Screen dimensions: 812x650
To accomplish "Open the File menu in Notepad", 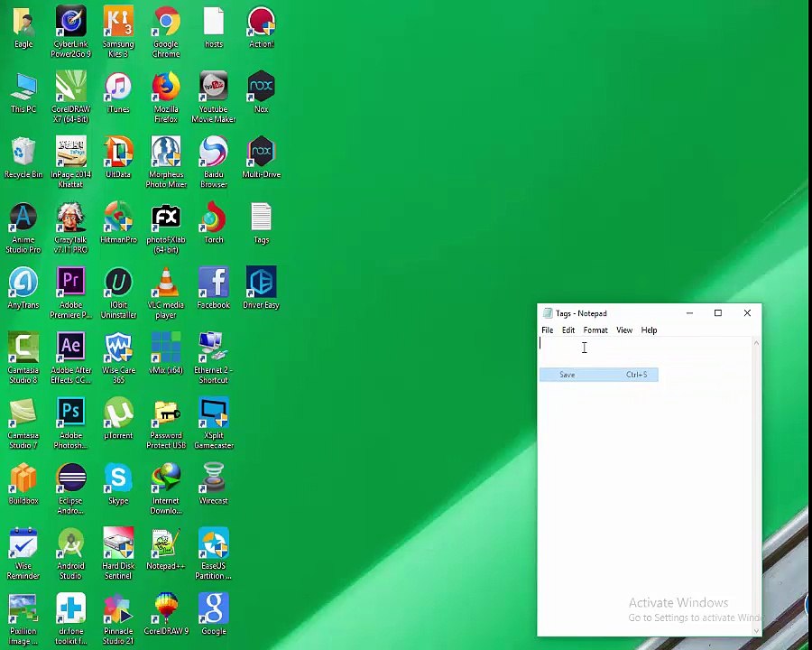I will click(548, 330).
